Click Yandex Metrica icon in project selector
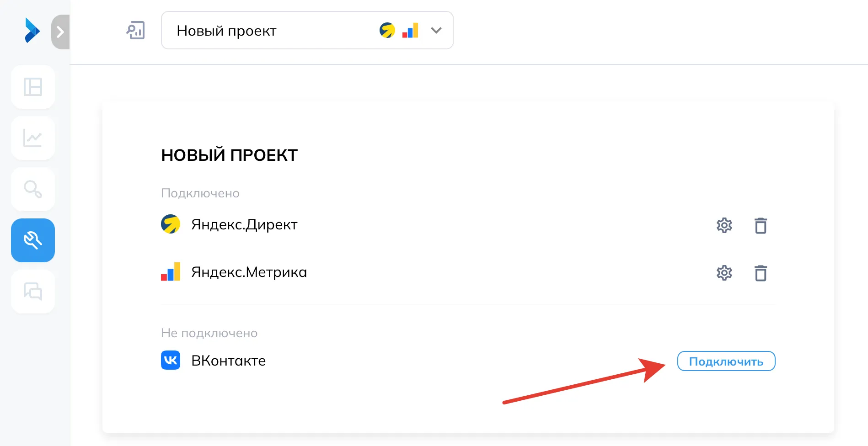This screenshot has width=868, height=446. (x=410, y=31)
